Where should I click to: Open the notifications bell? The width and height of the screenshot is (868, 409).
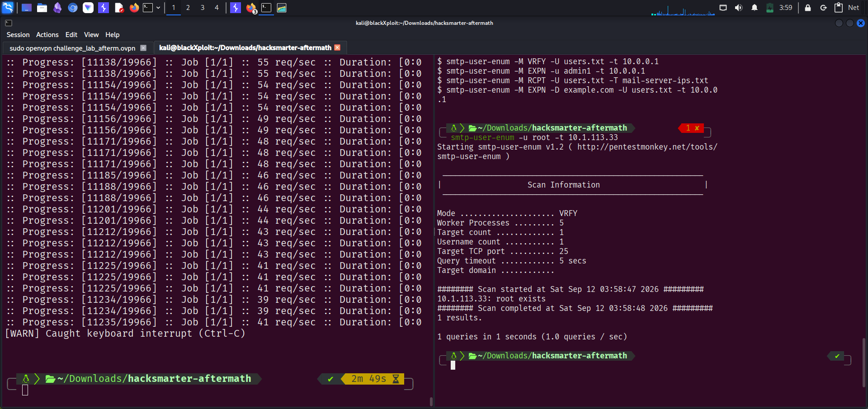click(755, 8)
